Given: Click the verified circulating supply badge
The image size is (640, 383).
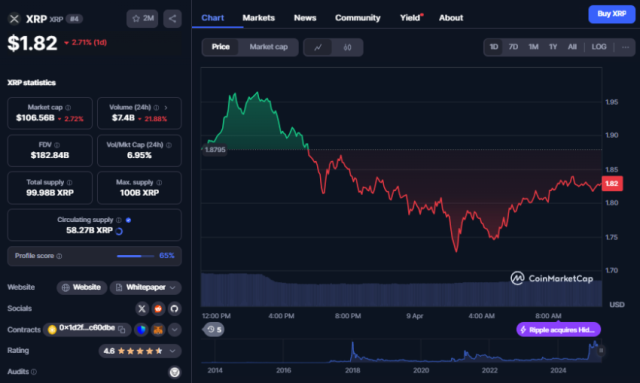Looking at the screenshot, I should click(128, 220).
